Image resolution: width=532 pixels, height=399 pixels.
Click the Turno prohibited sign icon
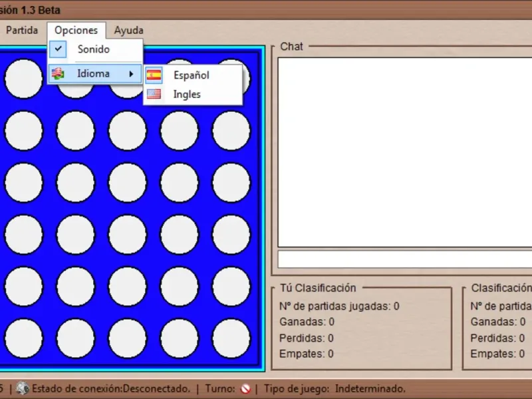[245, 388]
